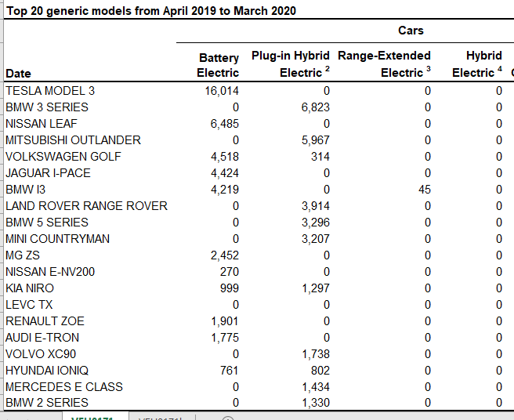Viewport: 514px width, 420px height.
Task: Select the 'MERCEDES E CLASS' cell
Action: (64, 387)
